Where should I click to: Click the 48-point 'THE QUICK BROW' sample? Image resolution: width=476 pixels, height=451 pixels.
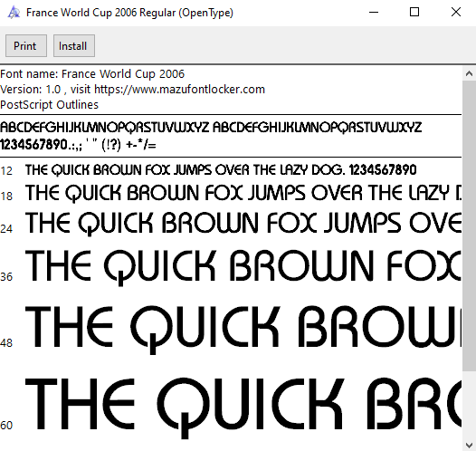pos(243,330)
